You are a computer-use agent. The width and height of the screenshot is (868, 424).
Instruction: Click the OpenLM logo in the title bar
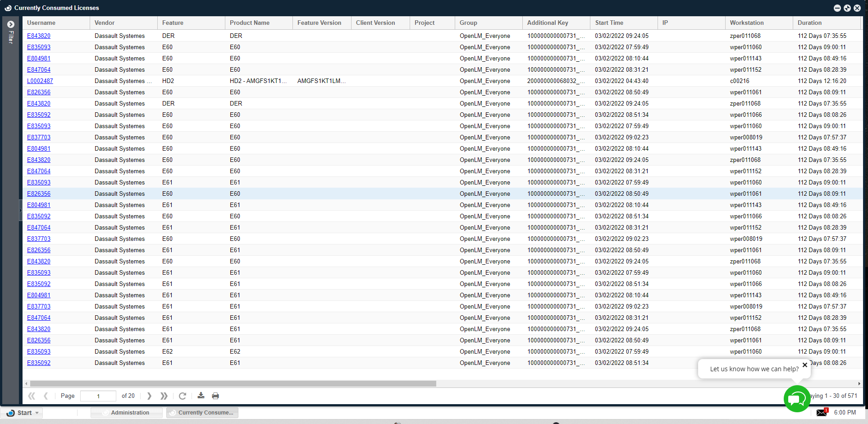(x=8, y=7)
